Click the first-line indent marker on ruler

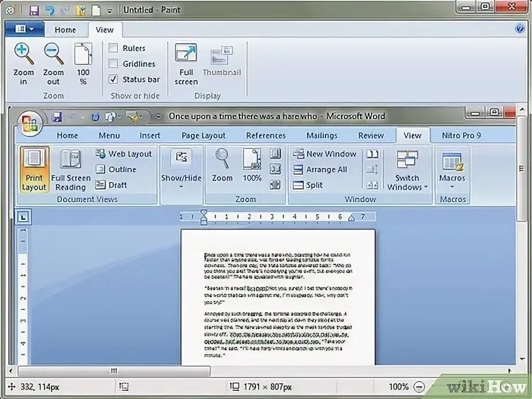[x=204, y=213]
